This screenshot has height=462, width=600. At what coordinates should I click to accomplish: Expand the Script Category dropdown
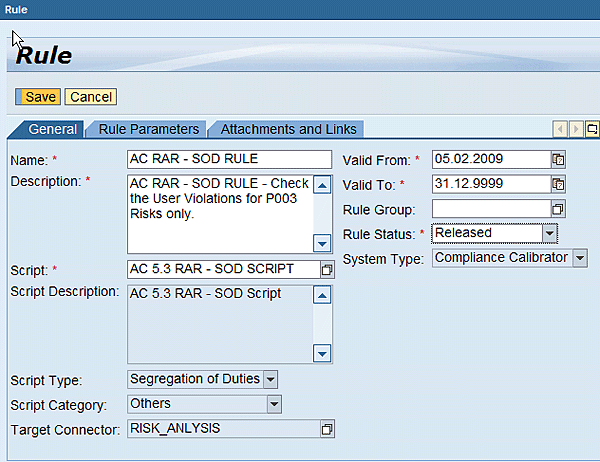point(274,404)
